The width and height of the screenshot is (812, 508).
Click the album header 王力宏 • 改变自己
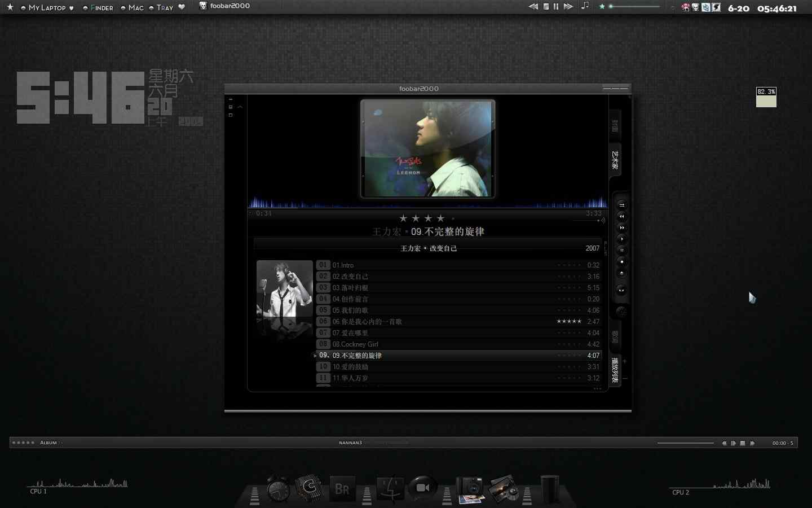point(429,248)
